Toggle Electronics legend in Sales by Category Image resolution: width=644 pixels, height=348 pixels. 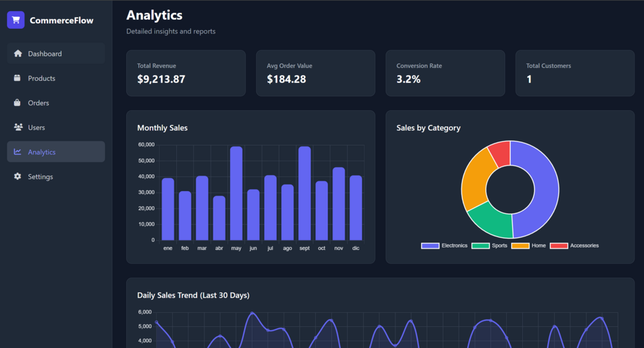pos(444,245)
